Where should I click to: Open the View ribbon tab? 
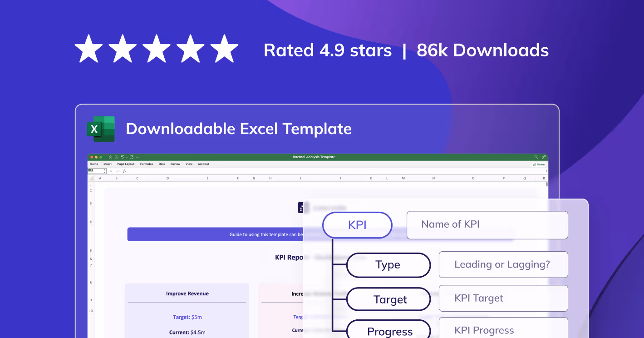(x=189, y=164)
